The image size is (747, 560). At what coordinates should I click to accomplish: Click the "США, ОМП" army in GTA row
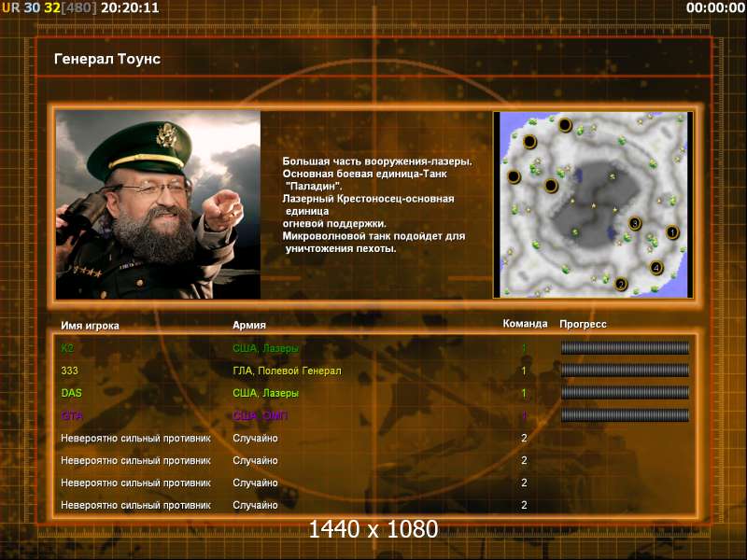[261, 415]
